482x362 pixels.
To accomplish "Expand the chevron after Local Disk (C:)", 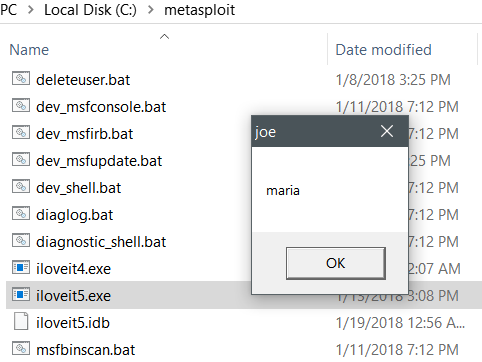I will pyautogui.click(x=151, y=10).
